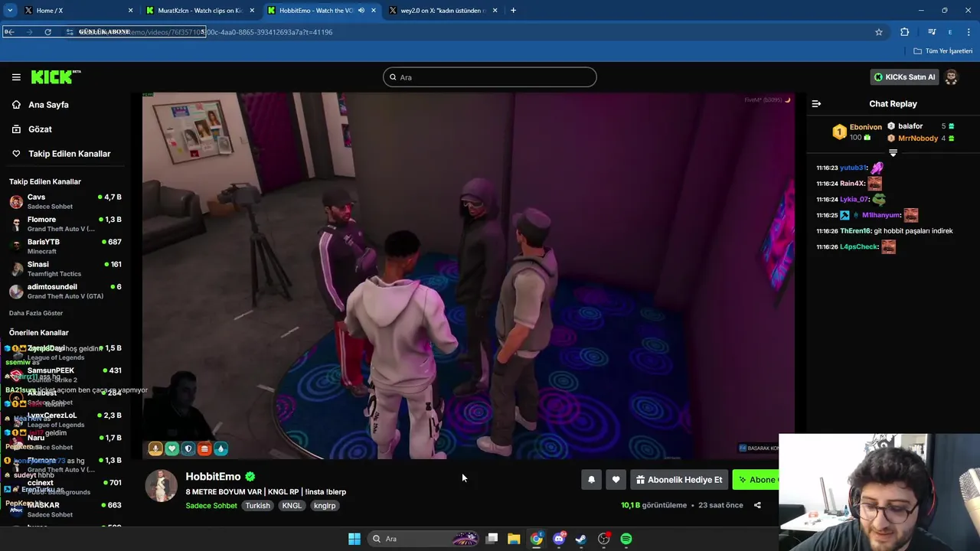Open the browser media control icon

[932, 32]
